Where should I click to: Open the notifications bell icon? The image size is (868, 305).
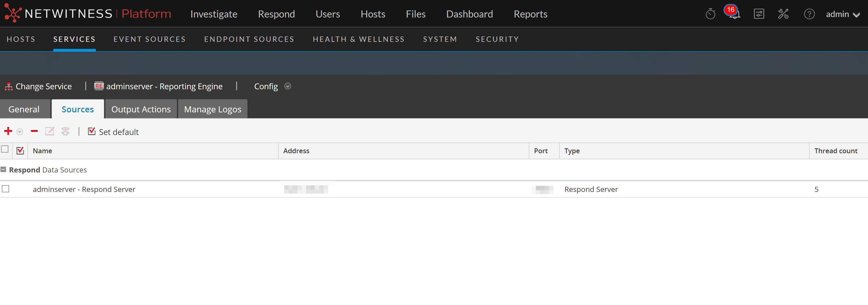[x=734, y=14]
